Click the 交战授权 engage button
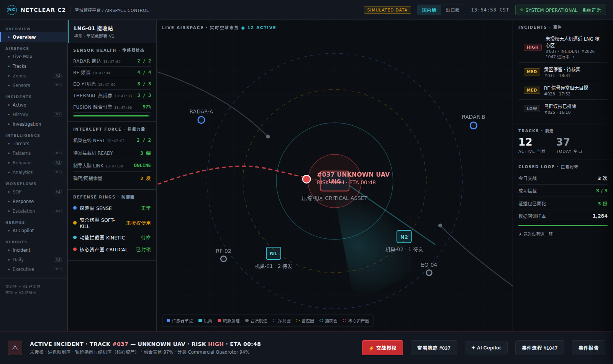 click(382, 348)
